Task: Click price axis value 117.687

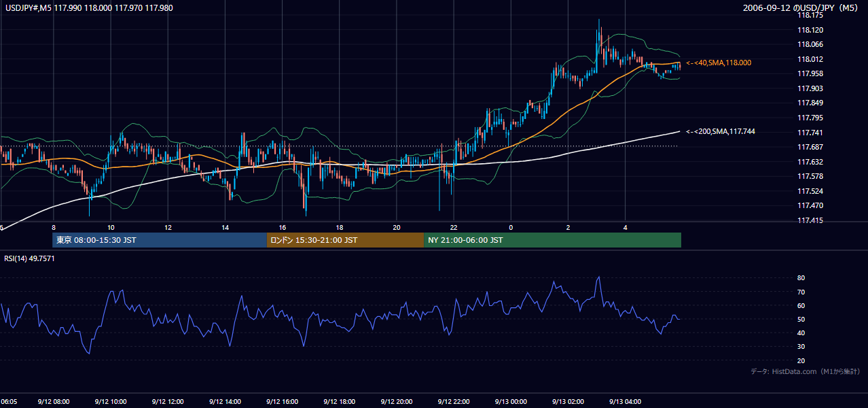Action: pyautogui.click(x=809, y=148)
